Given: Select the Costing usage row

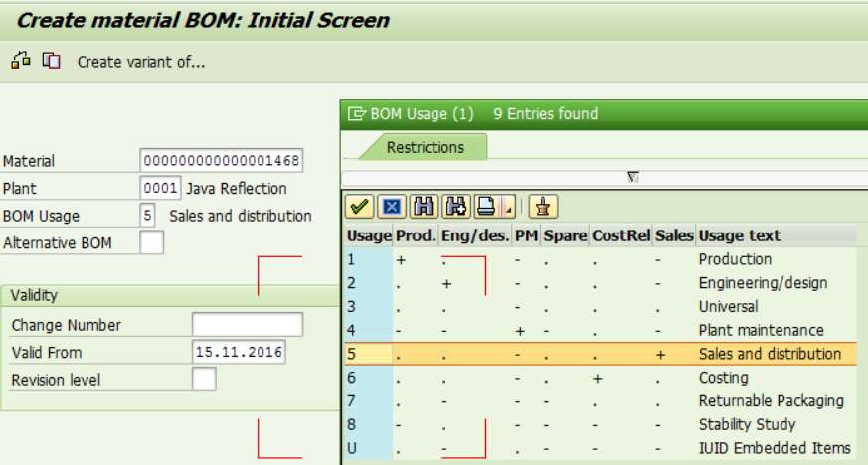Looking at the screenshot, I should 601,378.
